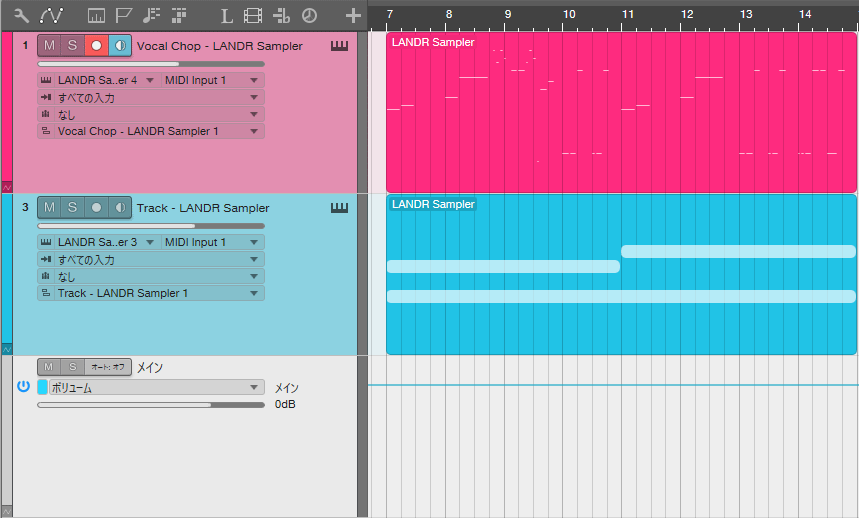Mute the Track - LANDR Sampler track
This screenshot has height=518, width=859.
click(x=49, y=208)
